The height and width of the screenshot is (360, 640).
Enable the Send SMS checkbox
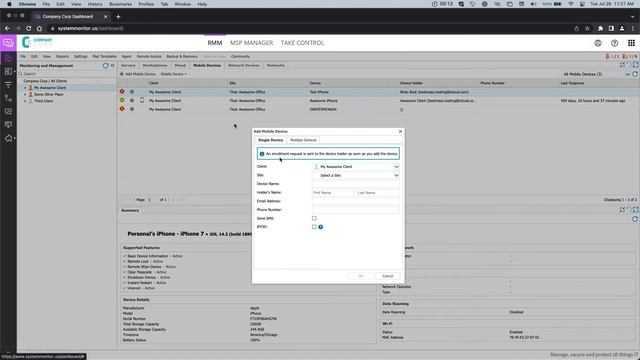[x=314, y=218]
